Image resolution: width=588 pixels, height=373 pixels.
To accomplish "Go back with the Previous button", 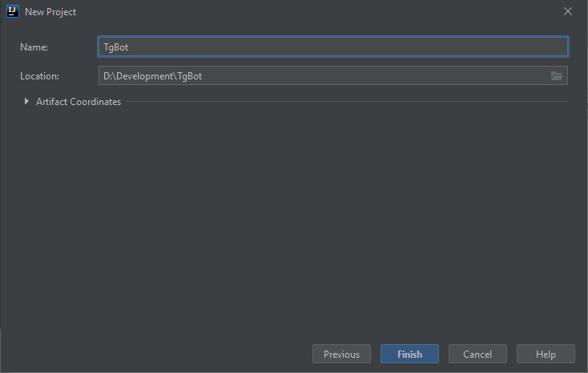I will click(x=341, y=354).
